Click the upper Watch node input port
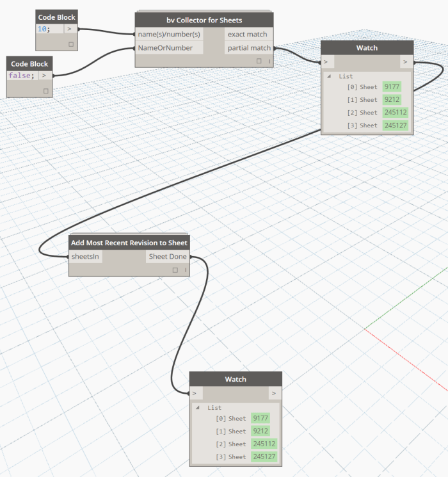 (328, 62)
